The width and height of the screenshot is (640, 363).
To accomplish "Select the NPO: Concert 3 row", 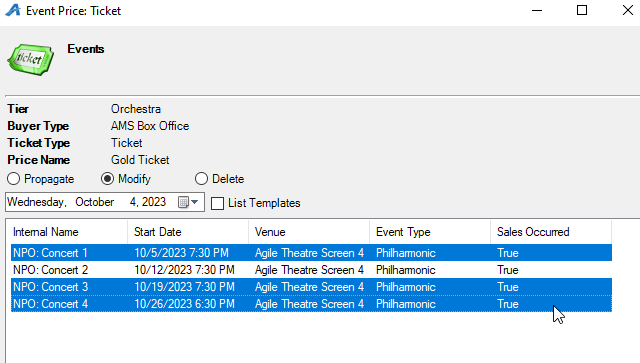I will (x=311, y=287).
